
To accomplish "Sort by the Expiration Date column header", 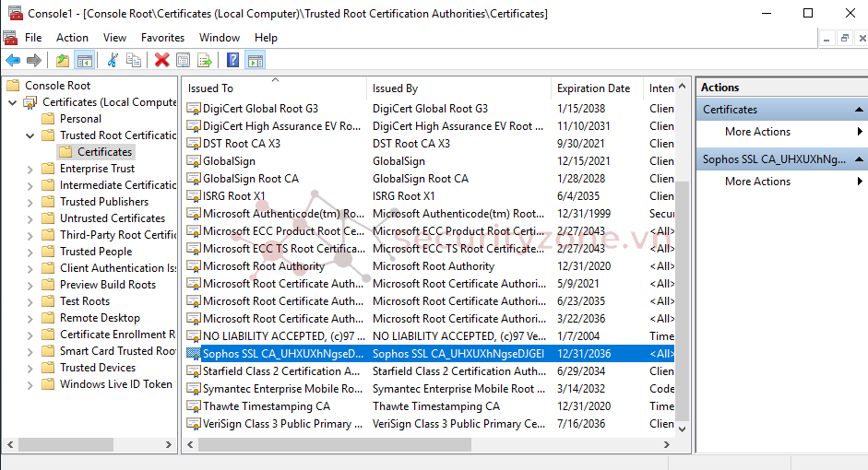I will click(594, 88).
